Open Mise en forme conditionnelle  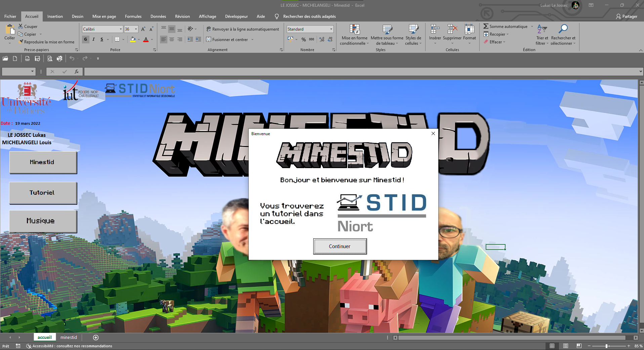coord(354,30)
